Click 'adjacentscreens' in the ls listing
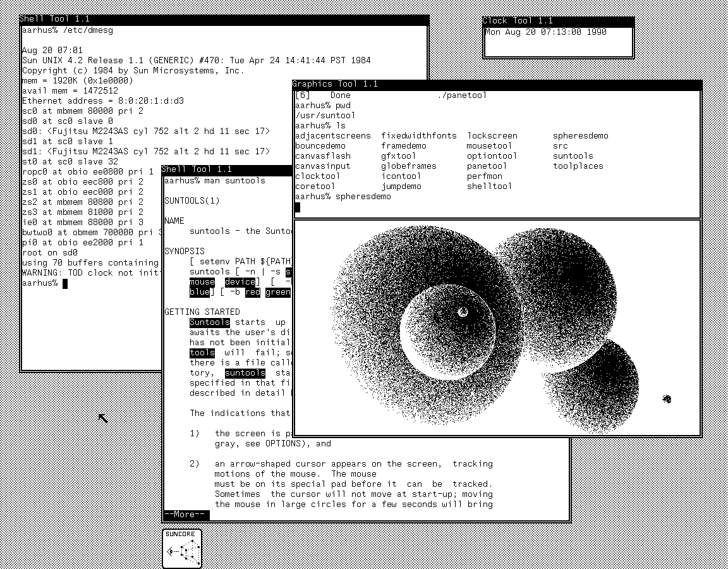Viewport: 728px width, 569px height. coord(333,136)
